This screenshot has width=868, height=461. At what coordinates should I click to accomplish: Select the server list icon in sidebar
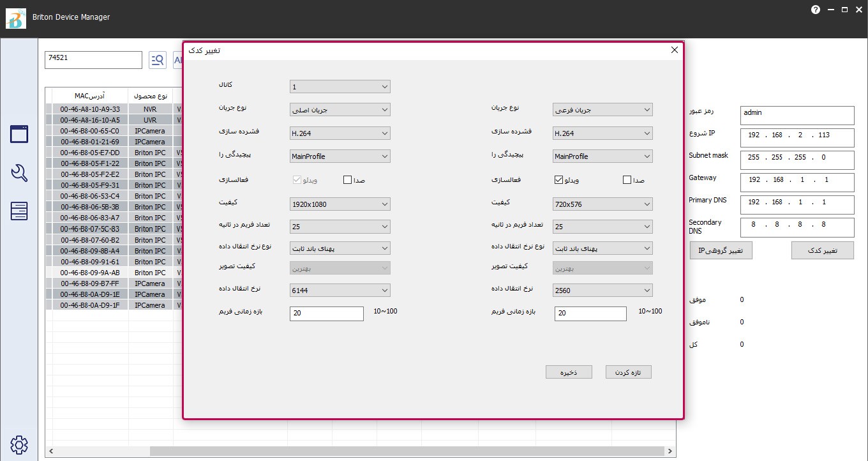tap(19, 211)
